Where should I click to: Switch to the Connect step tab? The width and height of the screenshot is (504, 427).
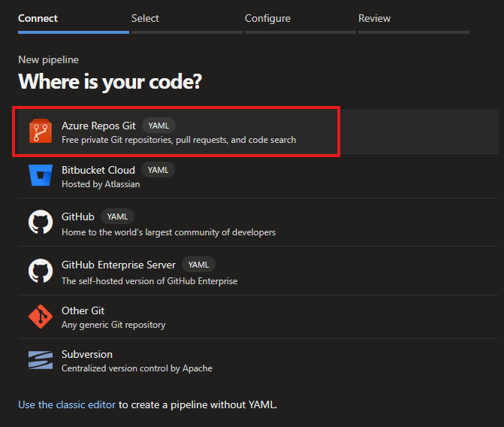coord(38,19)
